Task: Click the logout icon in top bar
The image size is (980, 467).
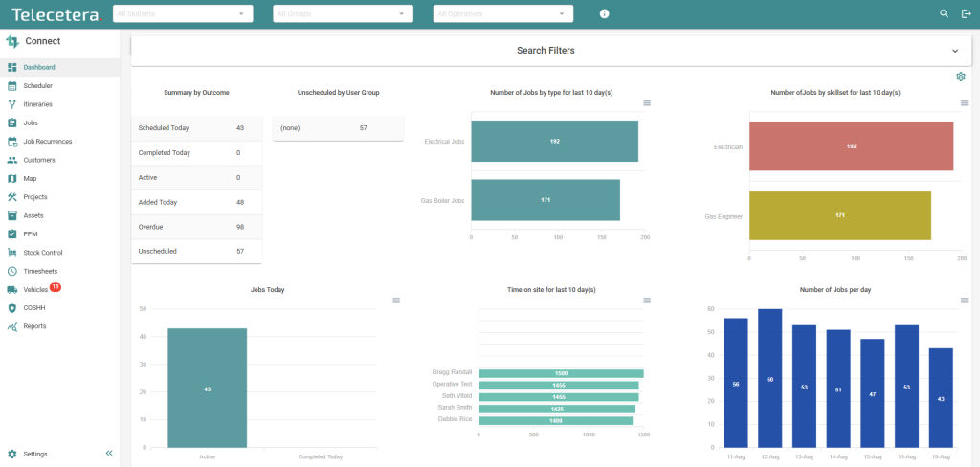Action: tap(966, 13)
